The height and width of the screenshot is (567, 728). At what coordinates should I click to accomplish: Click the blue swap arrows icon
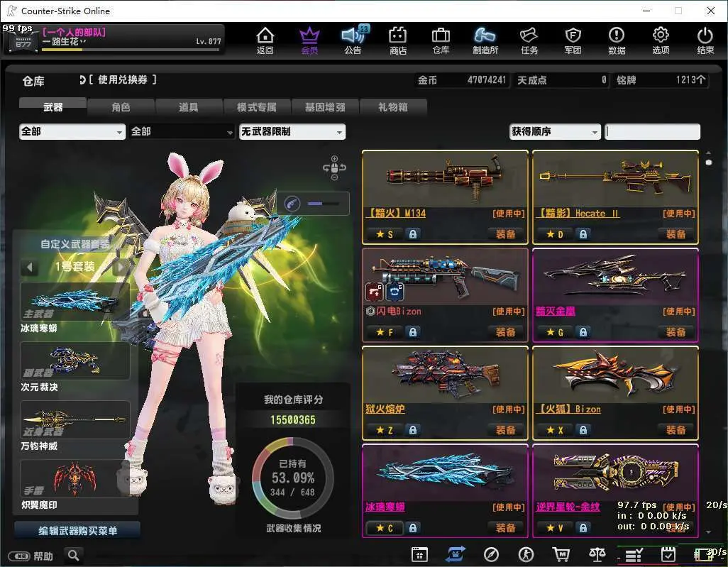tap(456, 554)
